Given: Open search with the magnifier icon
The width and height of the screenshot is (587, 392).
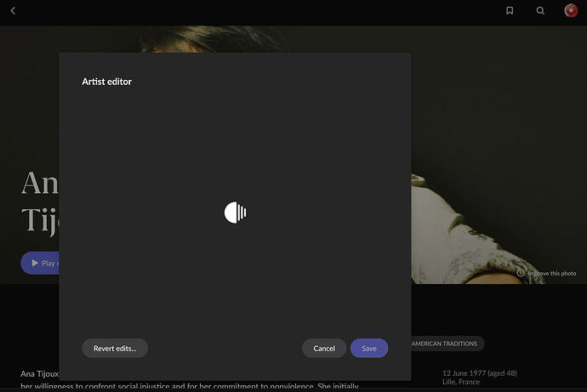Looking at the screenshot, I should coord(540,11).
